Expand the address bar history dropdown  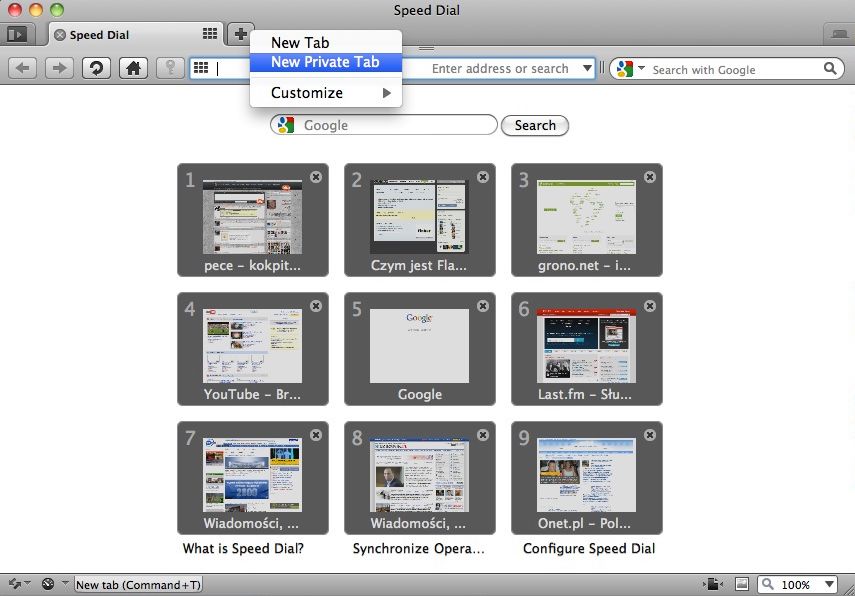click(587, 68)
